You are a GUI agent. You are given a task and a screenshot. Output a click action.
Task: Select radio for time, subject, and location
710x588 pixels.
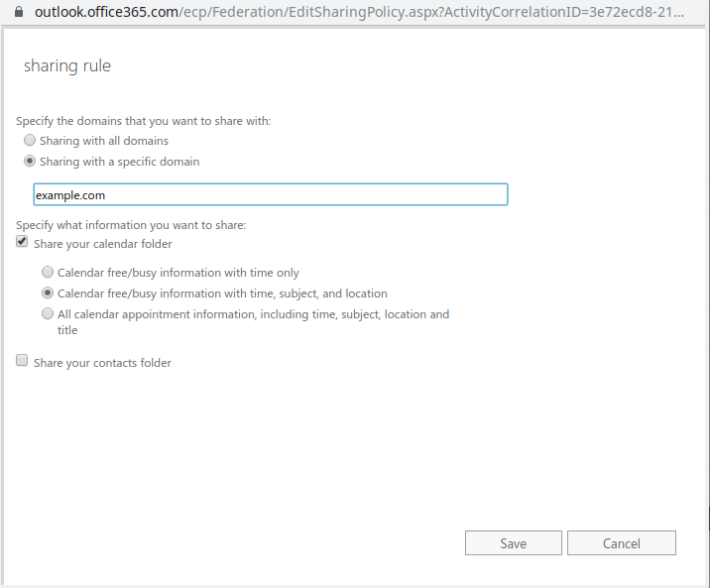[47, 293]
